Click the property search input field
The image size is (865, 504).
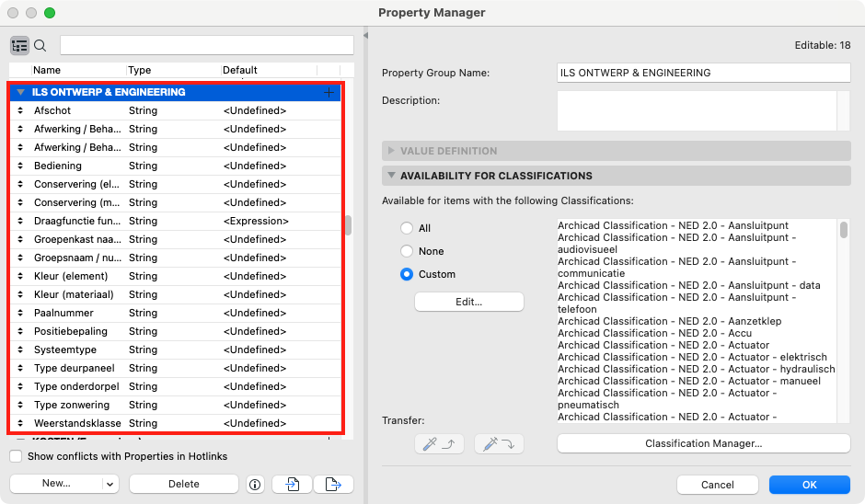click(x=207, y=45)
